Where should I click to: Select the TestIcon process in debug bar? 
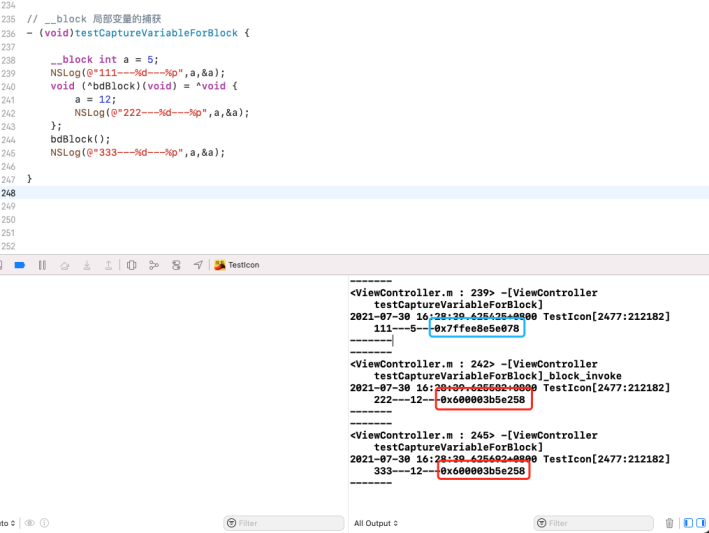[x=237, y=265]
